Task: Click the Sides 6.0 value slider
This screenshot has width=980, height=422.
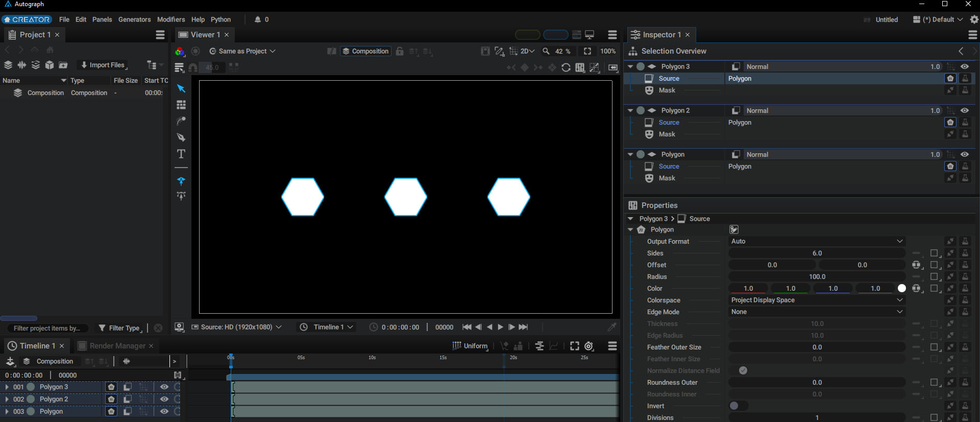Action: 817,253
